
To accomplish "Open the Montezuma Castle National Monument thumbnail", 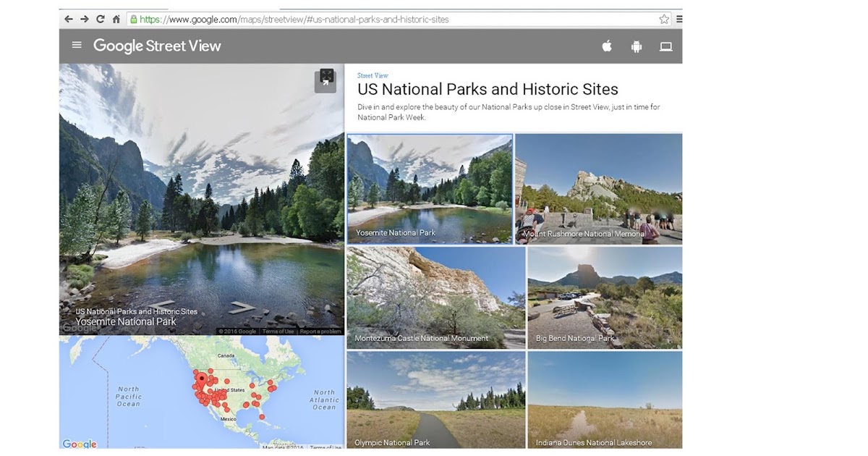I will (436, 297).
